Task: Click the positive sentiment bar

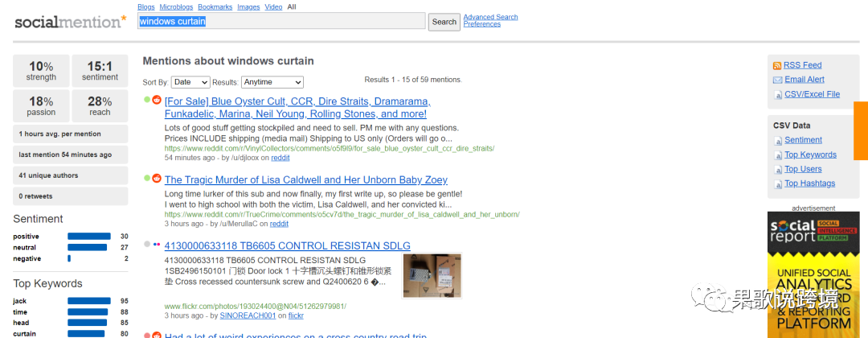Action: tap(89, 237)
